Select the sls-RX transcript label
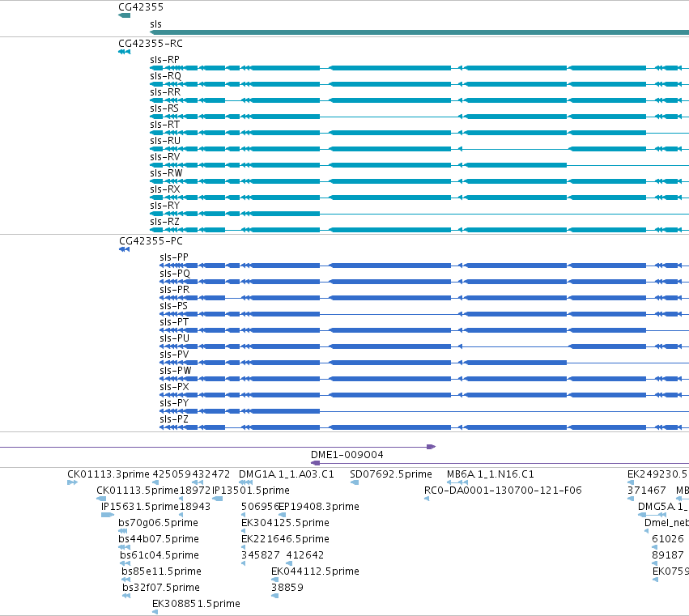The height and width of the screenshot is (616, 689). click(165, 189)
